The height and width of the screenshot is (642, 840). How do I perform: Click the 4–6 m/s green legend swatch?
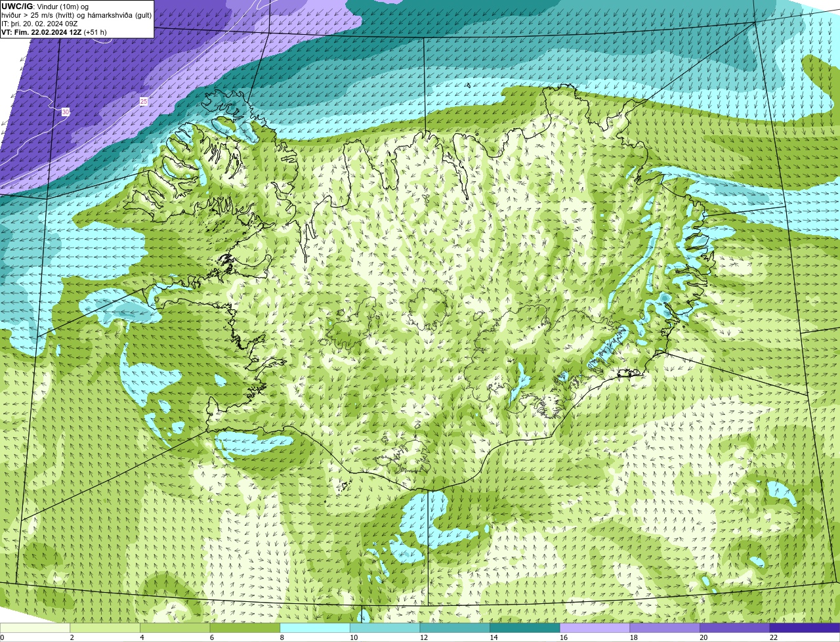click(175, 628)
